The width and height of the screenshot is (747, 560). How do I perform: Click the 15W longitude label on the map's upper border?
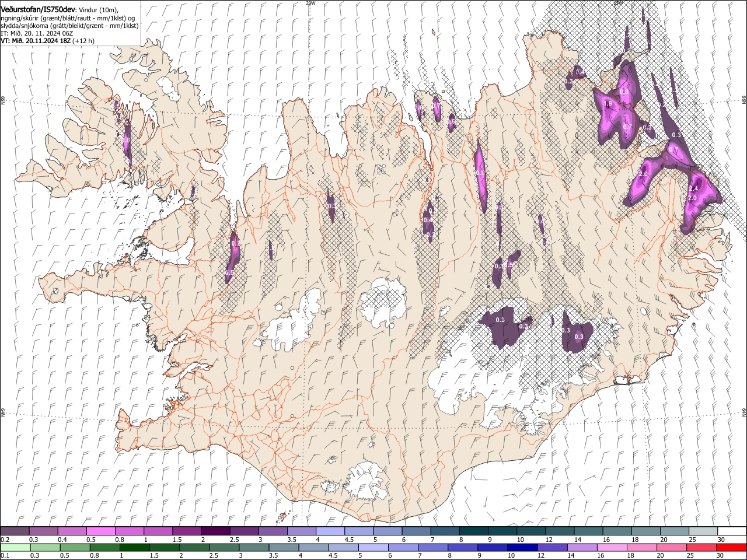pyautogui.click(x=618, y=3)
